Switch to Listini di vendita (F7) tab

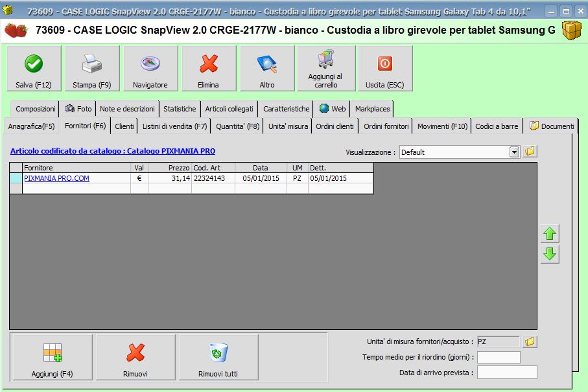pos(175,126)
